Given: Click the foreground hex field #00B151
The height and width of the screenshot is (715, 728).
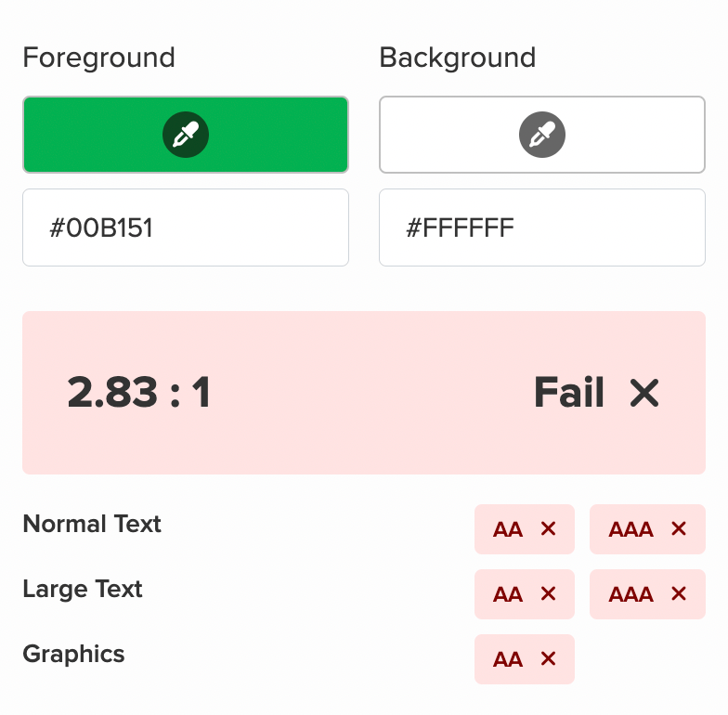Looking at the screenshot, I should (x=186, y=227).
